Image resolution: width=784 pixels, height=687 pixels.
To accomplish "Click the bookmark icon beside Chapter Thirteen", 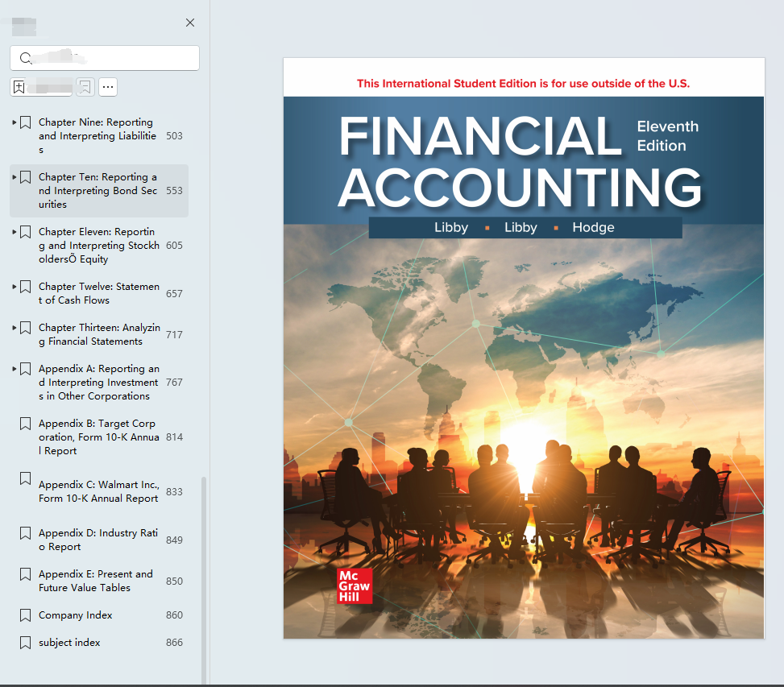I will coord(26,329).
